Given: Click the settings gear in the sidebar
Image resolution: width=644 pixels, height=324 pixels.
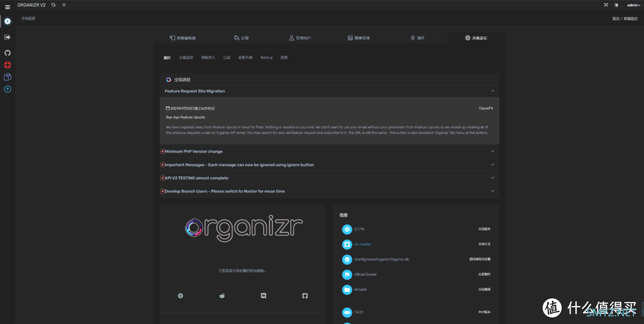Looking at the screenshot, I should 7,21.
